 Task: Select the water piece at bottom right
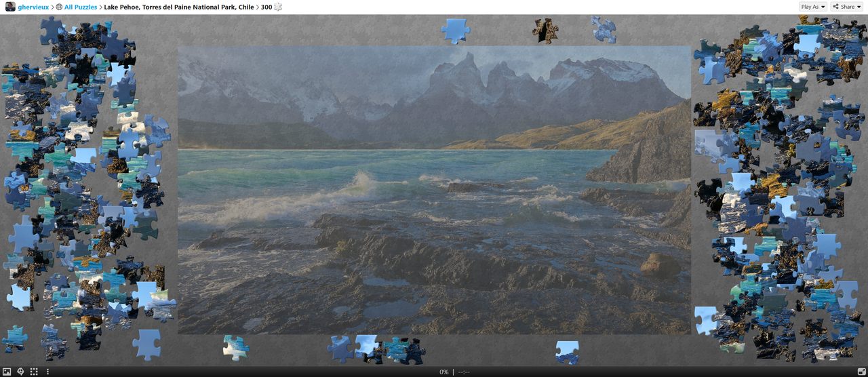[567, 352]
